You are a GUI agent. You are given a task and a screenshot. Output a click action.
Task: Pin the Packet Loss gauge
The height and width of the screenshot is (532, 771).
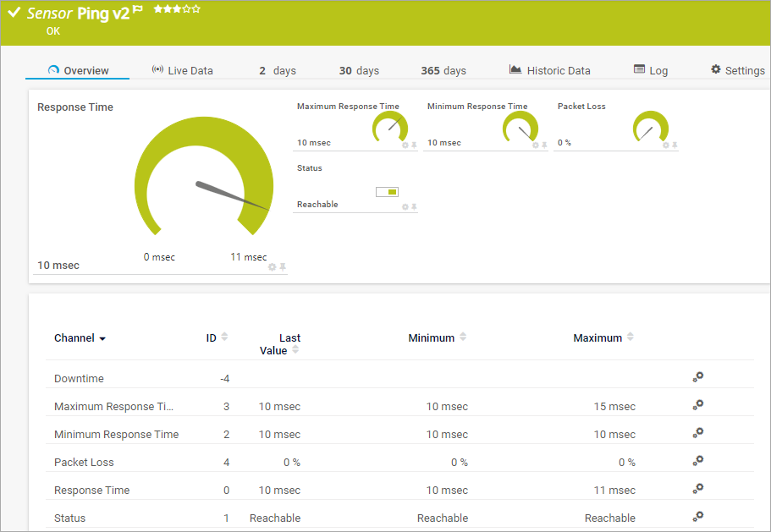675,145
